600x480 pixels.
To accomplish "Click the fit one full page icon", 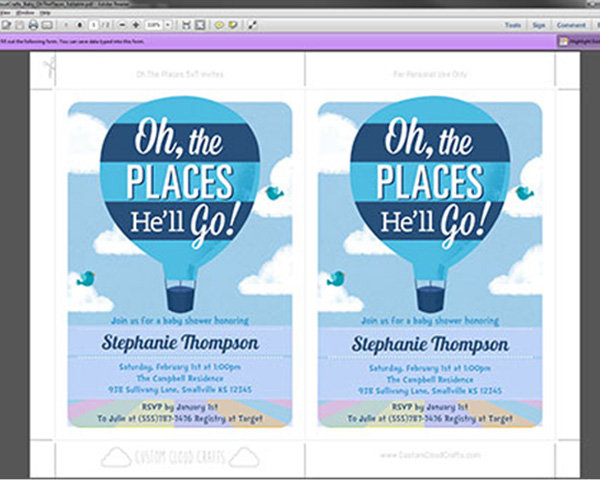I will (200, 25).
